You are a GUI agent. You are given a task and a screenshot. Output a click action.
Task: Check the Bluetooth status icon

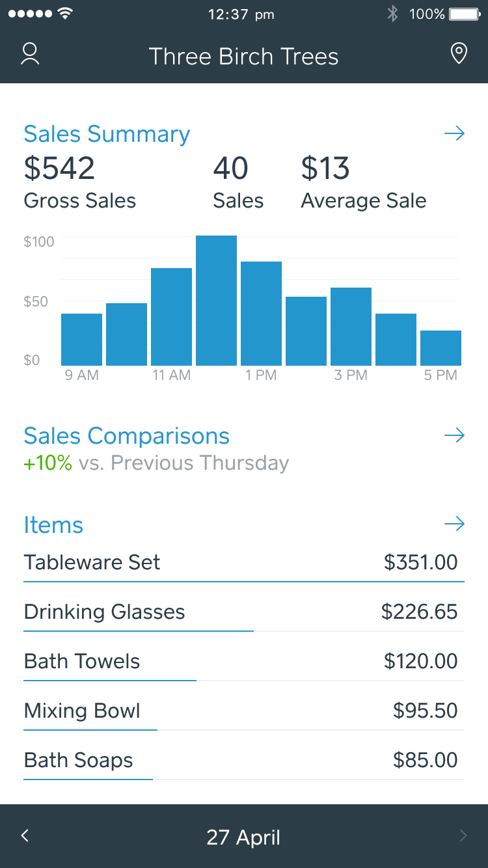(x=393, y=13)
